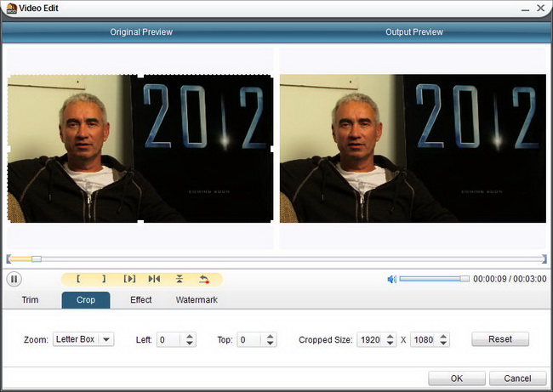
Task: Click the Top value input field
Action: [x=250, y=340]
